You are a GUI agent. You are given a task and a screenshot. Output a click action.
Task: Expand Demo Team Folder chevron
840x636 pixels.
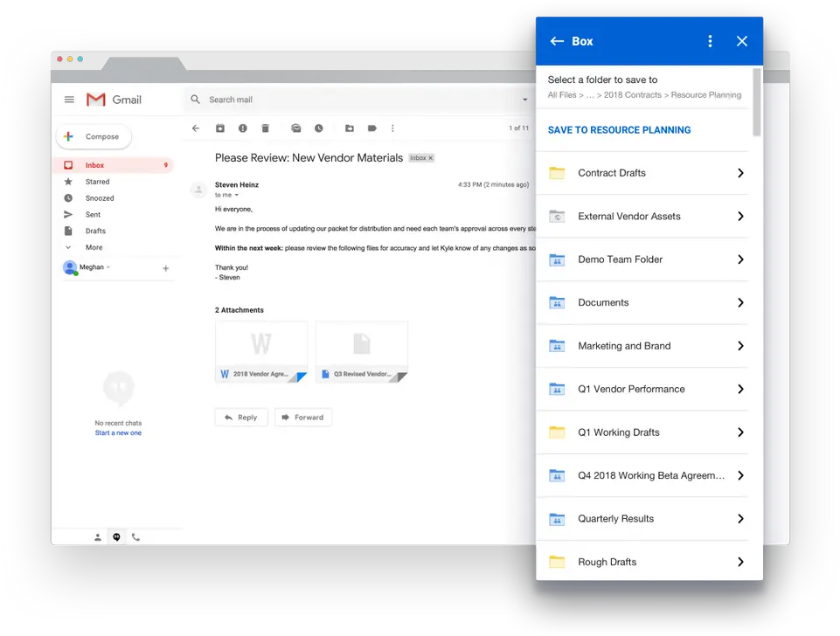(740, 259)
